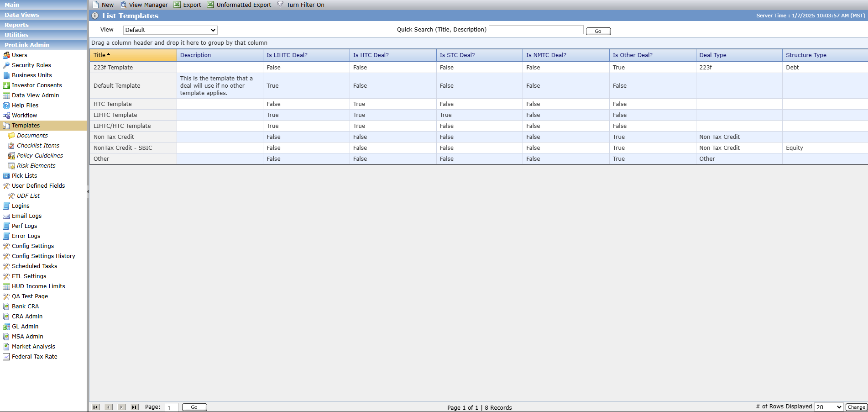Open the View dropdown showing Default
The image size is (868, 412).
(170, 30)
